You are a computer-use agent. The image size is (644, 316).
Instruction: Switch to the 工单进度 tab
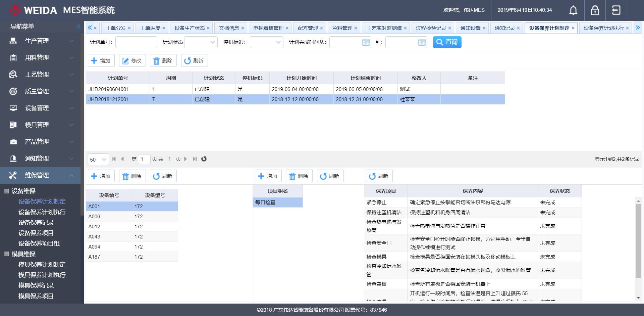click(x=150, y=28)
